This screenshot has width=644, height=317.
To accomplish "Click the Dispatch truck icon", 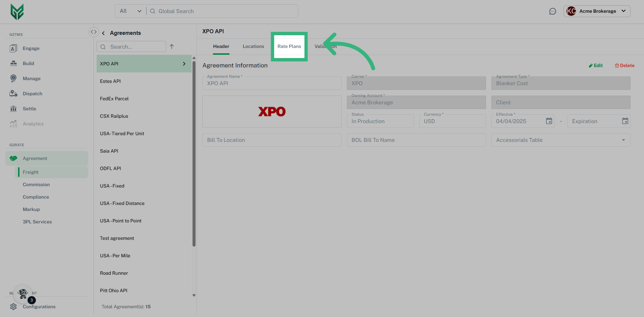I will point(13,93).
